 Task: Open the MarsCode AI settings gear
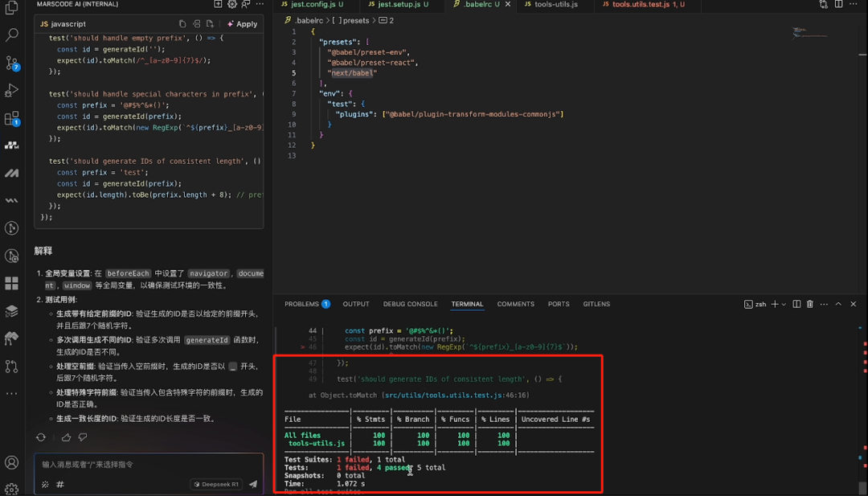234,5
